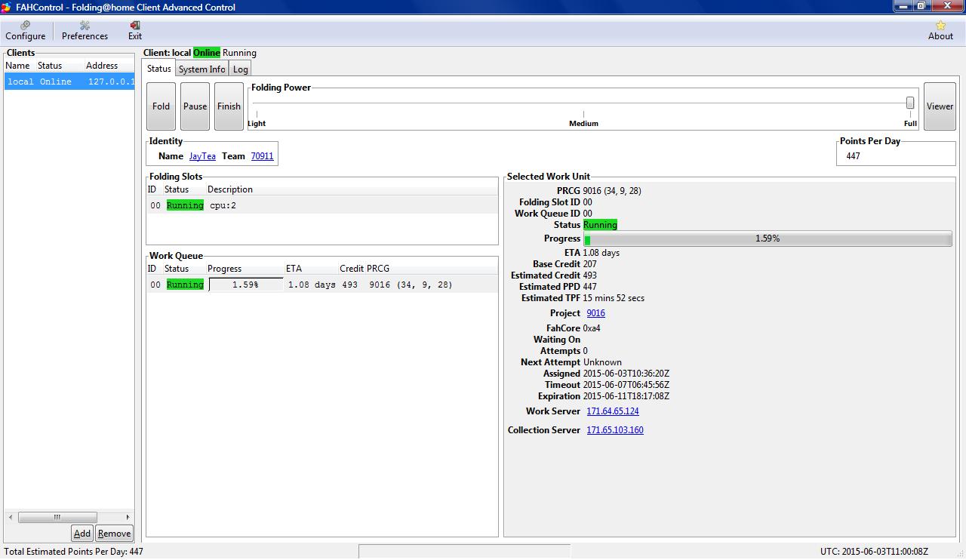Click the Estimated TPF 15 mins value
This screenshot has width=966, height=560.
(x=614, y=298)
